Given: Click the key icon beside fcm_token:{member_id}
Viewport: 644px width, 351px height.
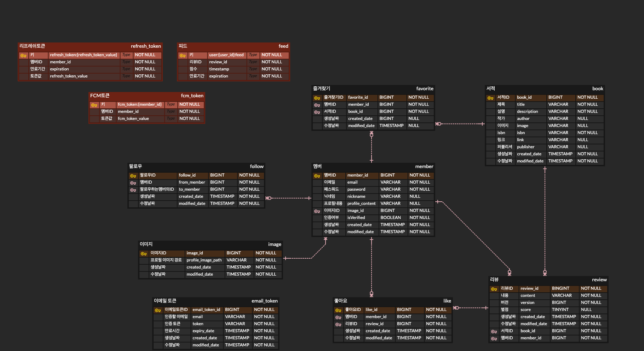Looking at the screenshot, I should click(94, 105).
